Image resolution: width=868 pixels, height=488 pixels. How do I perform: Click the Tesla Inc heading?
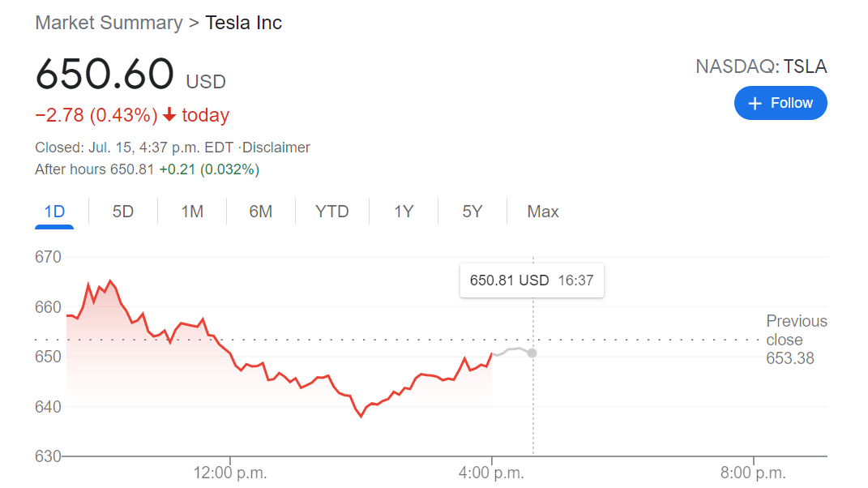pos(244,23)
